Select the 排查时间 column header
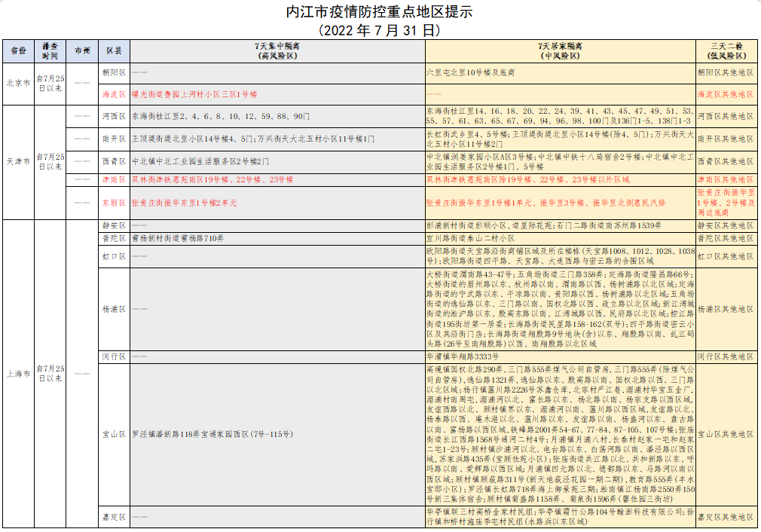 tap(50, 51)
